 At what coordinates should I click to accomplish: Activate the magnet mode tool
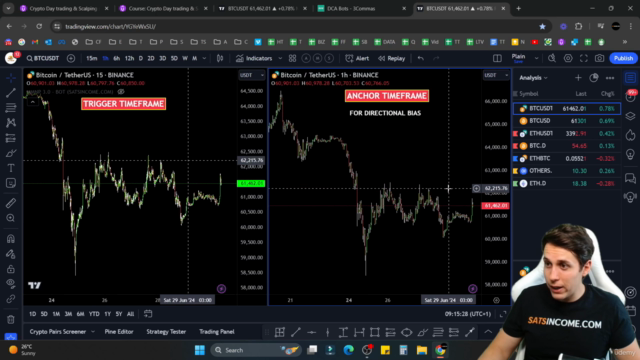(x=11, y=239)
